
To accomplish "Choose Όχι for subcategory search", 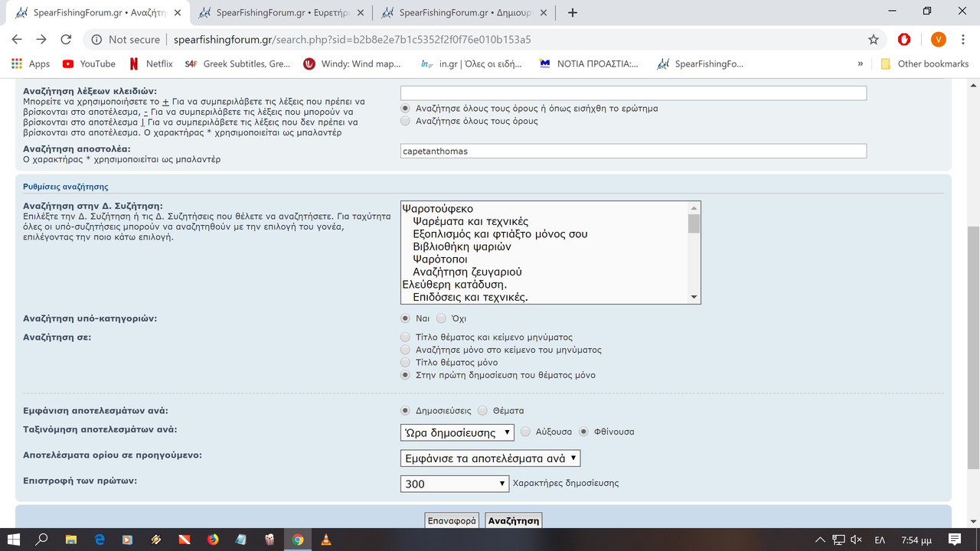I will (441, 318).
